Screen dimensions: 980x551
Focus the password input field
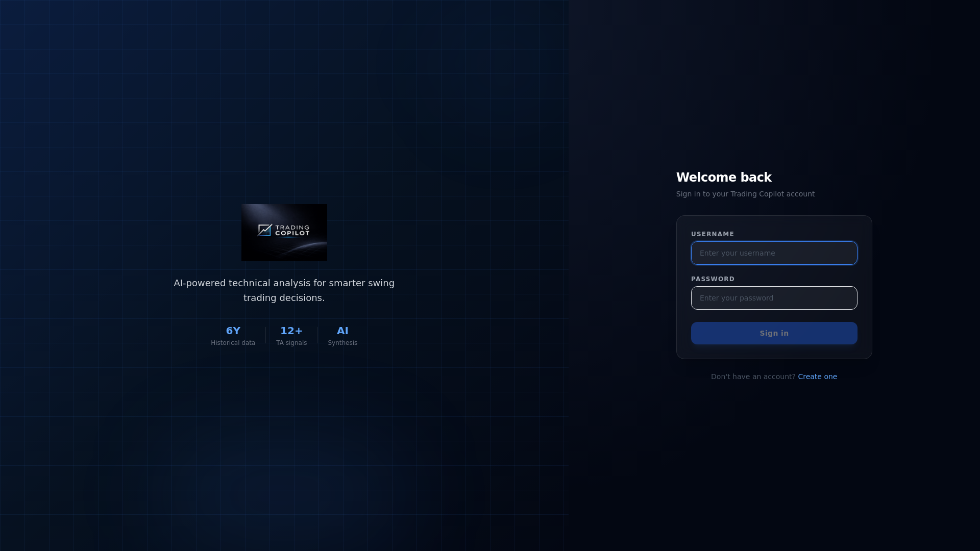[x=774, y=298]
